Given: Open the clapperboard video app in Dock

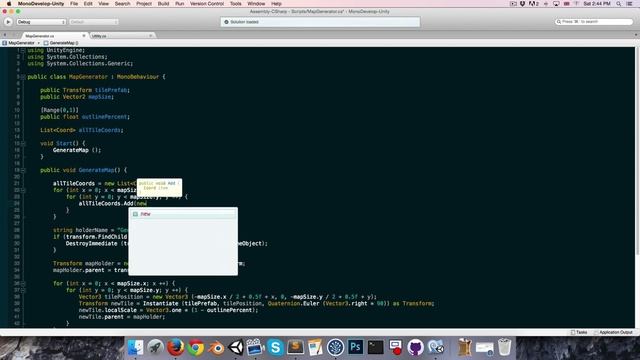Looking at the screenshot, I should [x=256, y=347].
